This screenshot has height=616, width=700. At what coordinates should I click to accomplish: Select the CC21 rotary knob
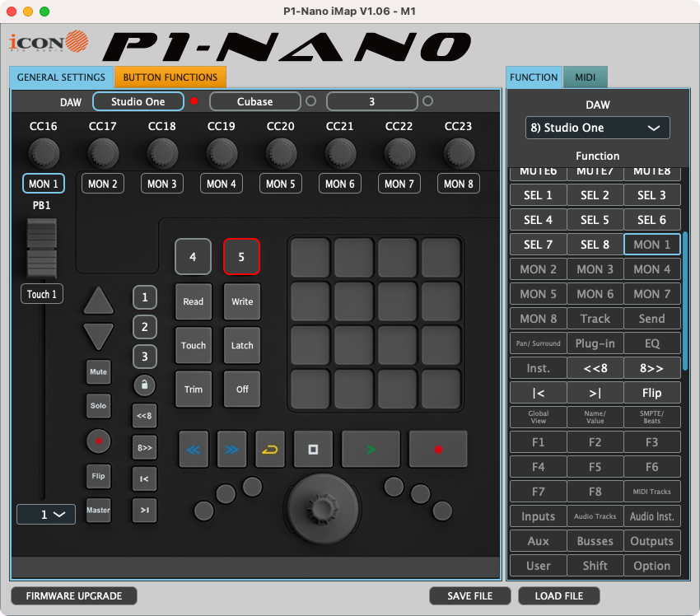(x=340, y=153)
